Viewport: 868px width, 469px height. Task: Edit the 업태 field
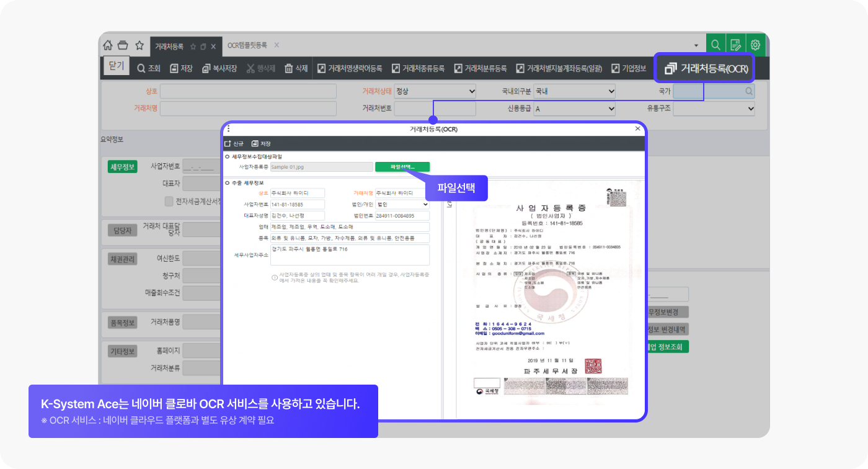[x=350, y=227]
